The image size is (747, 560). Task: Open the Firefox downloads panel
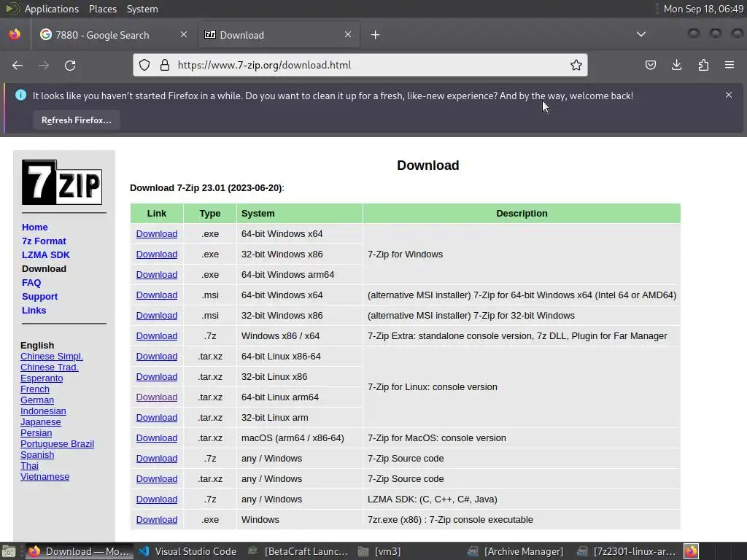tap(676, 65)
